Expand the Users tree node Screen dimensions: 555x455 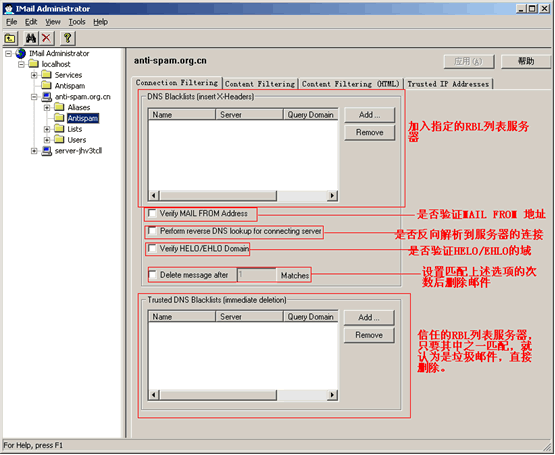coord(47,140)
